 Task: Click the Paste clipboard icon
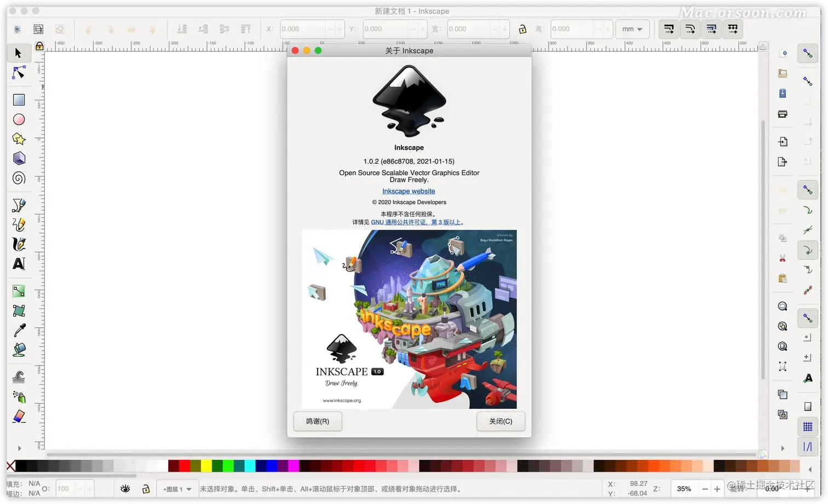click(x=783, y=278)
